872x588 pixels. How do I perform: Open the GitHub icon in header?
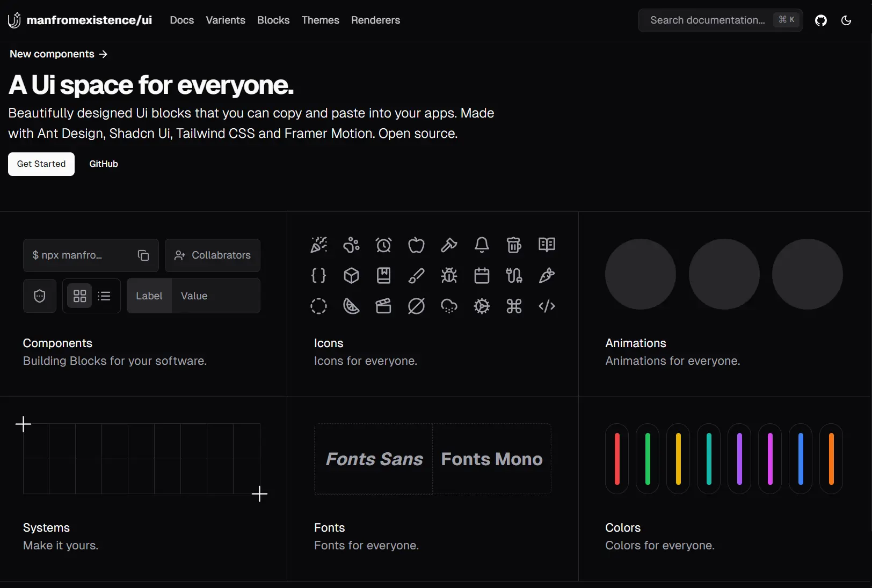tap(820, 20)
